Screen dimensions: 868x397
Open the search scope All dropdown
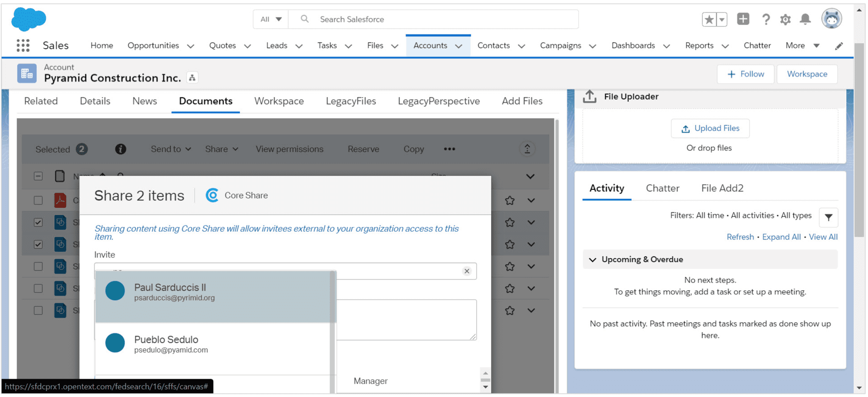tap(270, 19)
